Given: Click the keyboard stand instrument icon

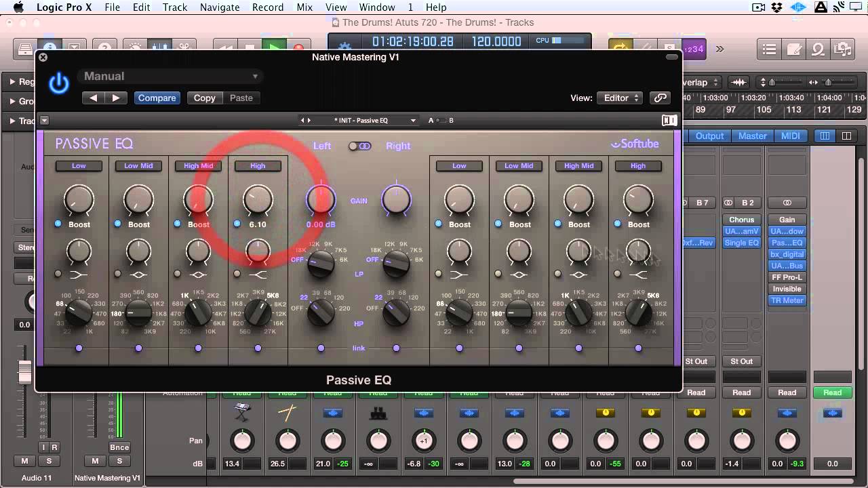Looking at the screenshot, I should [242, 413].
